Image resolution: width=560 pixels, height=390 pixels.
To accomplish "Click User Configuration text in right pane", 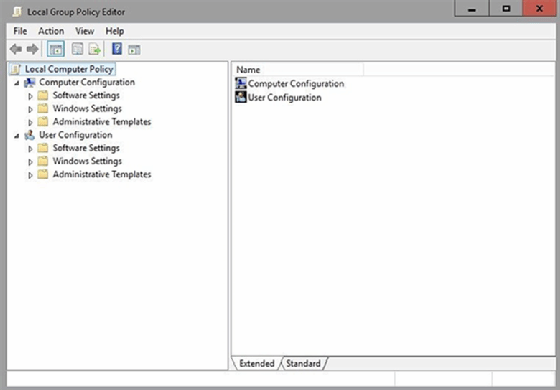I will (x=285, y=98).
